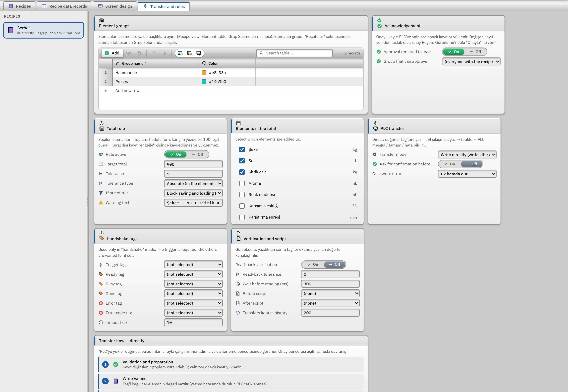Switch to the Recipes tab

pyautogui.click(x=20, y=6)
